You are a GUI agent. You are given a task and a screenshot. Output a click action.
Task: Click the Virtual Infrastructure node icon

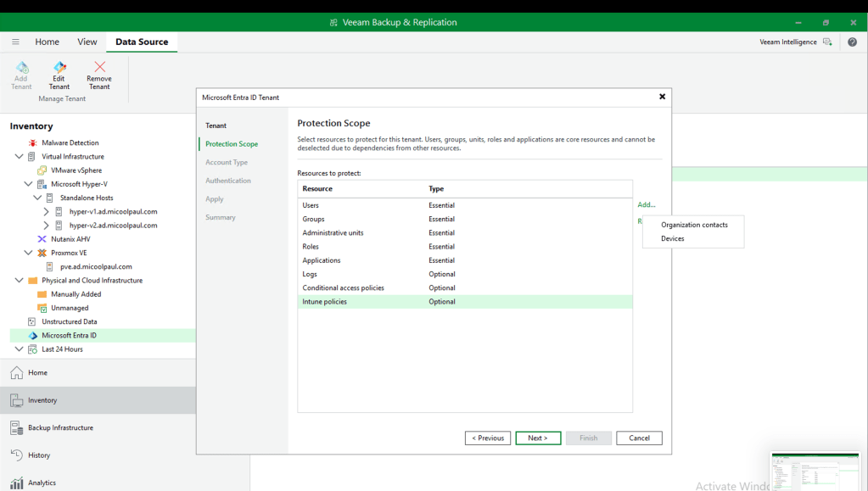tap(31, 157)
